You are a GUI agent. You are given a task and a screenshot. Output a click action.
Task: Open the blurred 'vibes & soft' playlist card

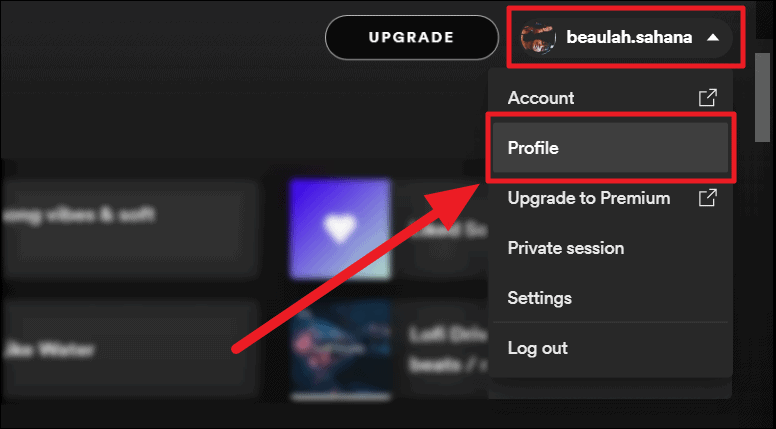click(130, 230)
